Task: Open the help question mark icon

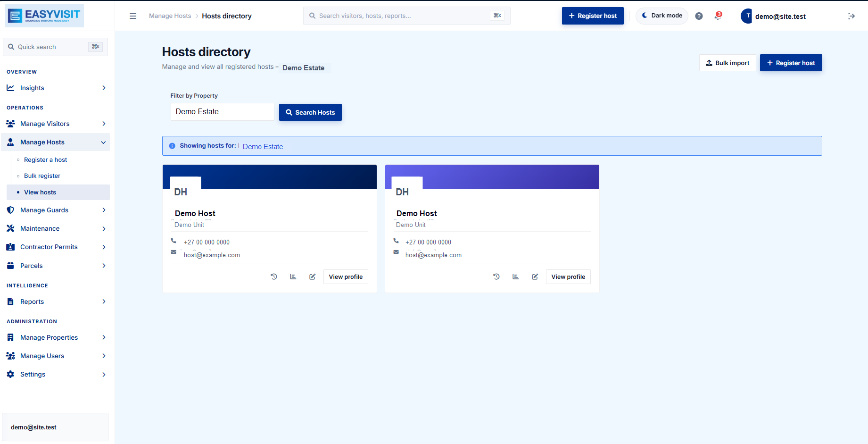Action: [699, 16]
